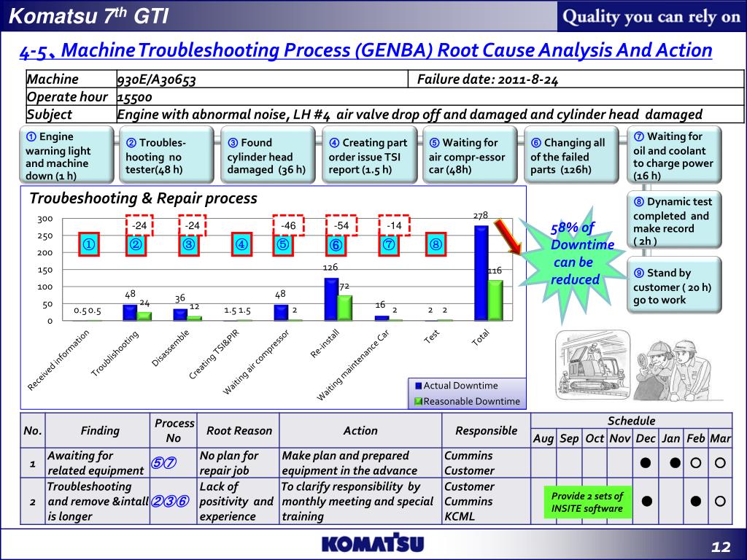Select step 8 'Dynamic test completed' box
The image size is (747, 560).
coord(674,220)
